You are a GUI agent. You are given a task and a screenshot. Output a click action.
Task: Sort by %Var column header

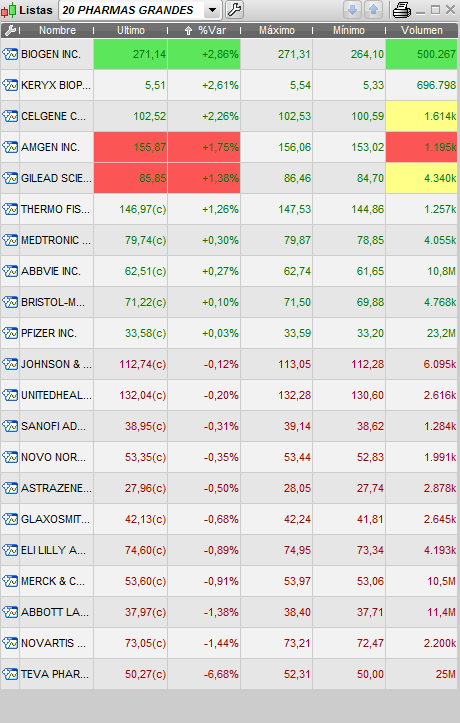pyautogui.click(x=205, y=30)
